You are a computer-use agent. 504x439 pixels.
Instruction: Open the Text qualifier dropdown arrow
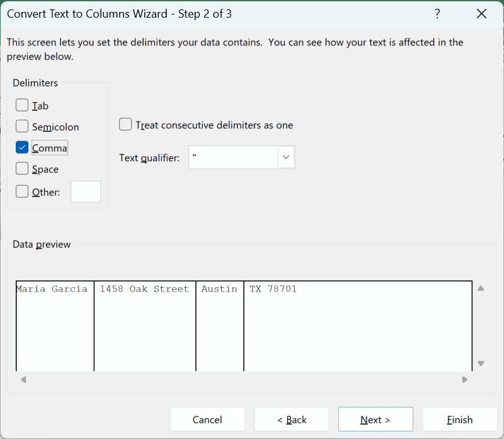[286, 157]
